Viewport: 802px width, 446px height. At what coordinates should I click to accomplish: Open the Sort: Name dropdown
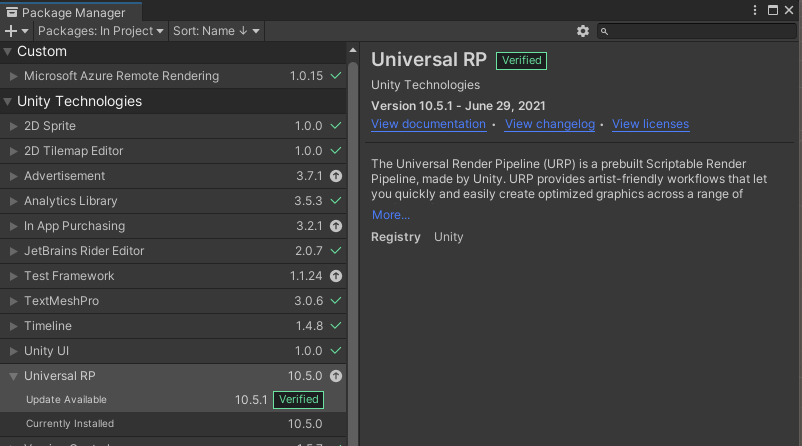[216, 31]
